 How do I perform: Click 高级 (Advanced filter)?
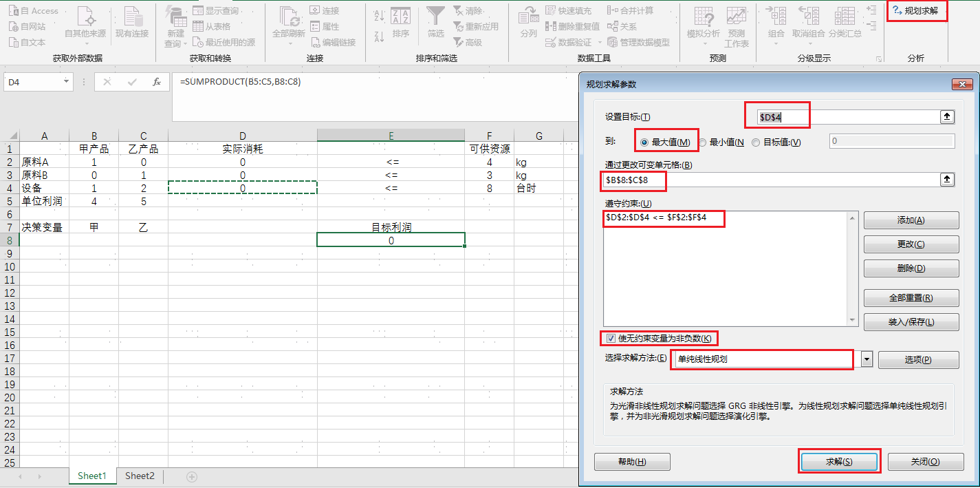pos(468,42)
